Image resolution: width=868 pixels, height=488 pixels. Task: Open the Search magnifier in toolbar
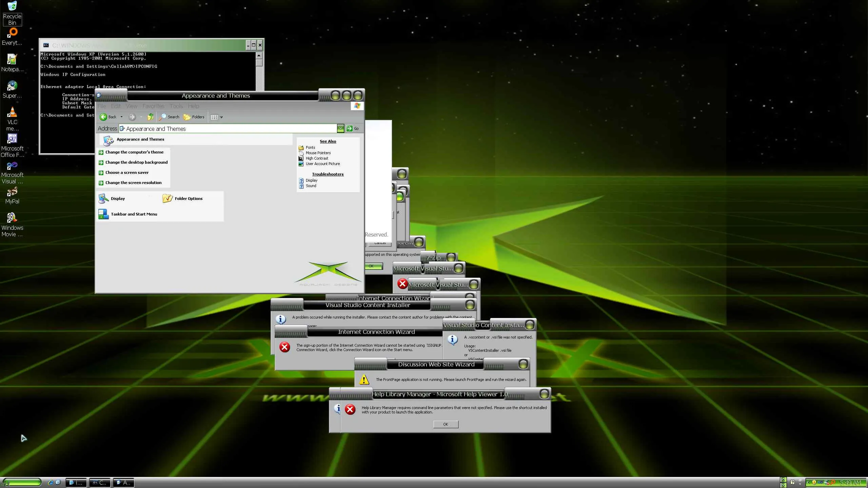[x=163, y=117]
